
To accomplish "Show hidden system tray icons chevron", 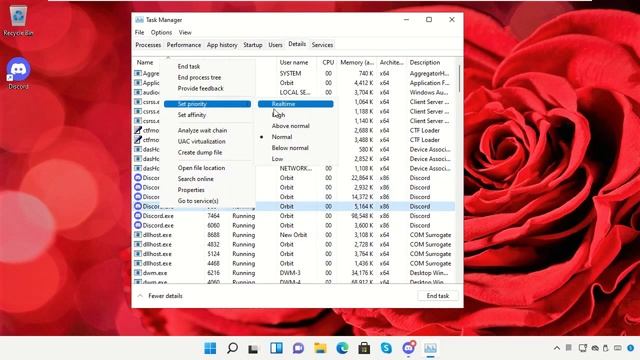I will [557, 348].
